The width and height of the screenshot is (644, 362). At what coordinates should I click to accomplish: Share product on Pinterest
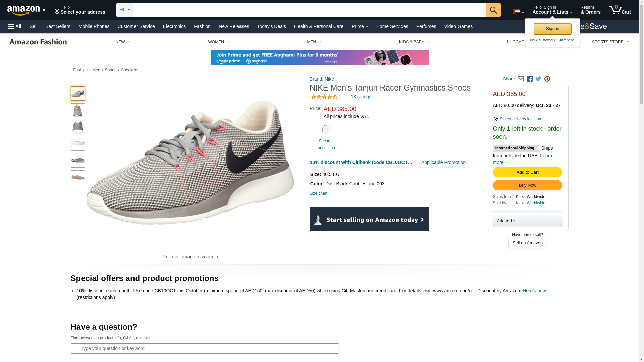547,79
